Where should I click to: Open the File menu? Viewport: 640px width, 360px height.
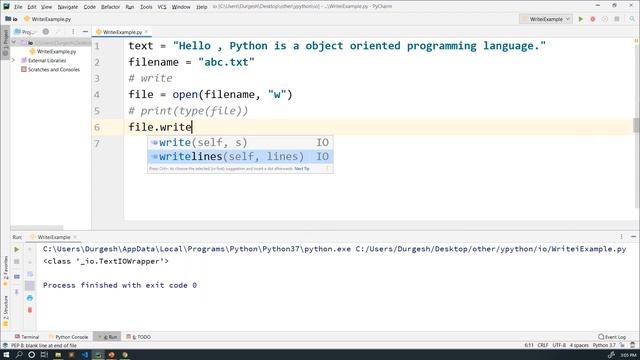click(18, 7)
